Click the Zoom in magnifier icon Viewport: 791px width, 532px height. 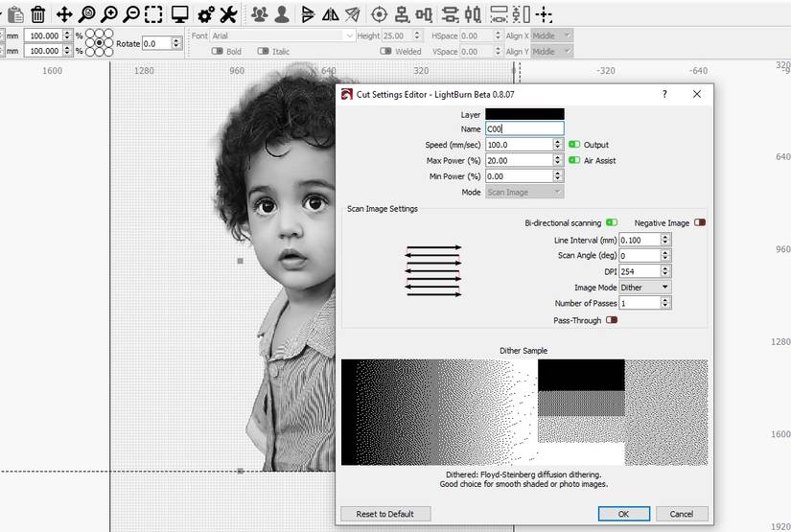[109, 14]
